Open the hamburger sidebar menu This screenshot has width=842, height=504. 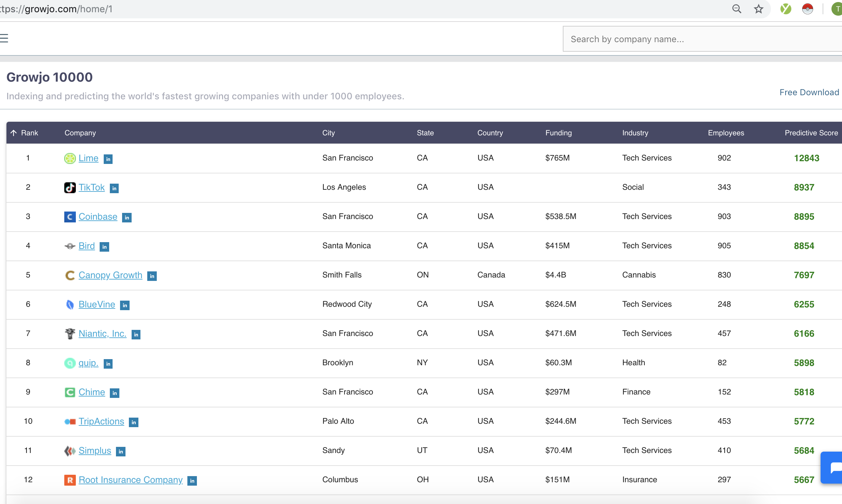pos(4,38)
